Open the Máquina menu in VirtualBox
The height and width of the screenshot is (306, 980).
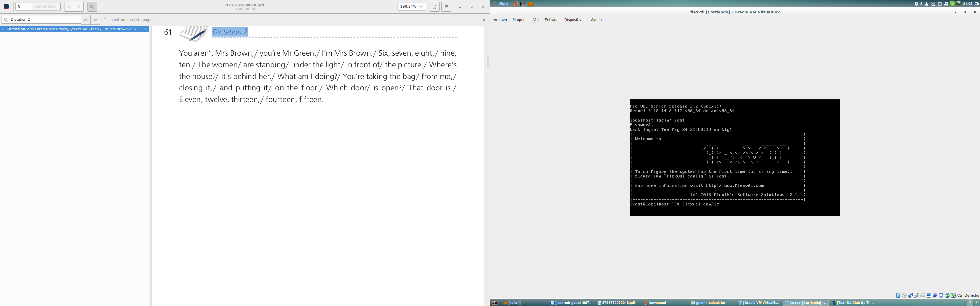pos(520,20)
